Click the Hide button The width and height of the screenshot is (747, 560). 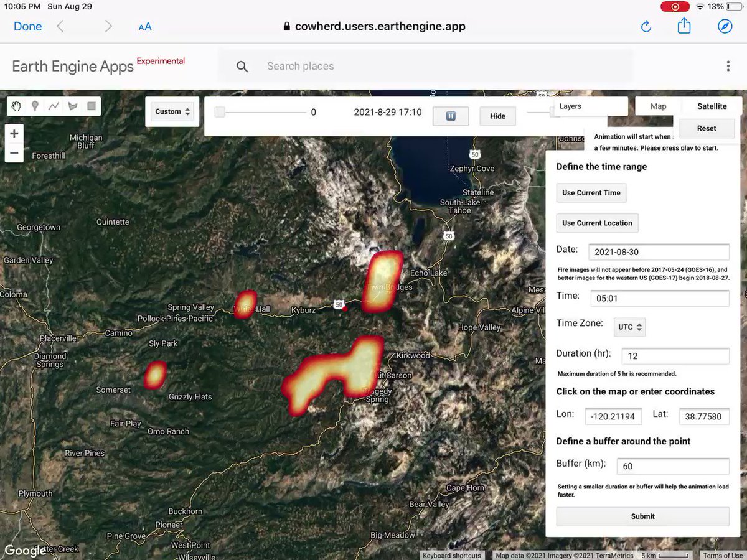pyautogui.click(x=497, y=116)
